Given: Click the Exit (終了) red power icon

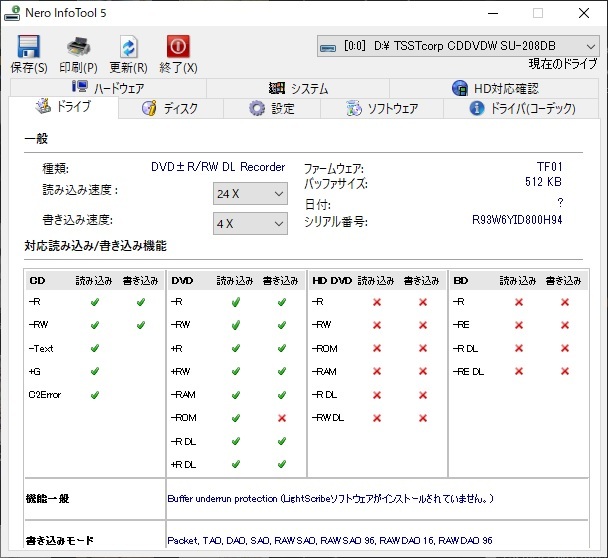Looking at the screenshot, I should (178, 46).
